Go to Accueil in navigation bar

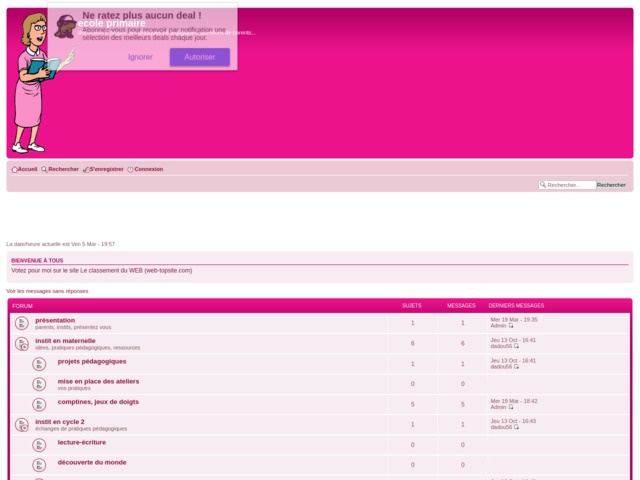click(27, 169)
